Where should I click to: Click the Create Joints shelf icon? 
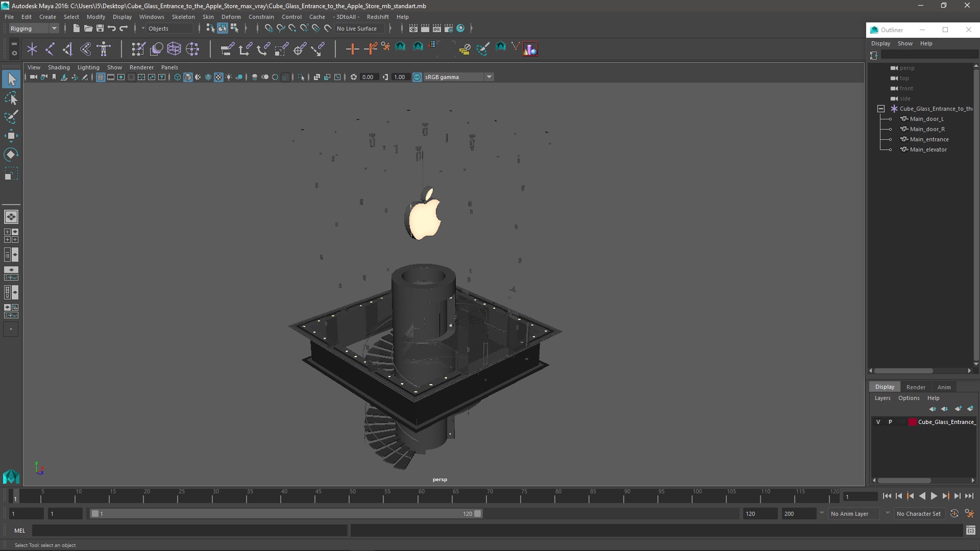coord(50,49)
